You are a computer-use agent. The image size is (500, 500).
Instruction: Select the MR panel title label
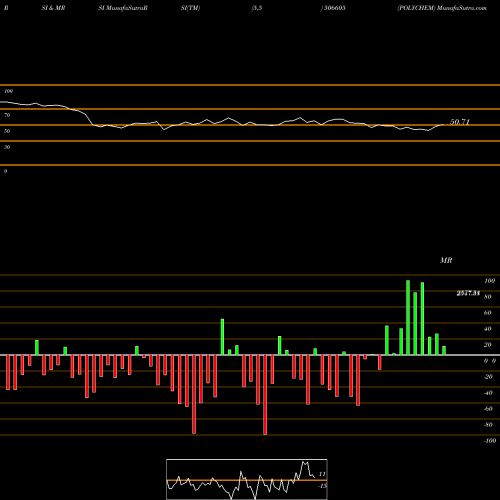point(446,260)
